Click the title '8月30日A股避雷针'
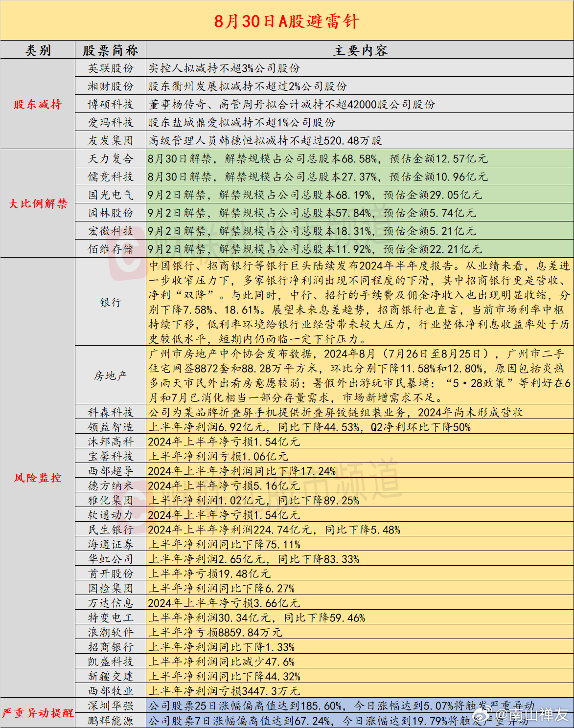 point(287,21)
